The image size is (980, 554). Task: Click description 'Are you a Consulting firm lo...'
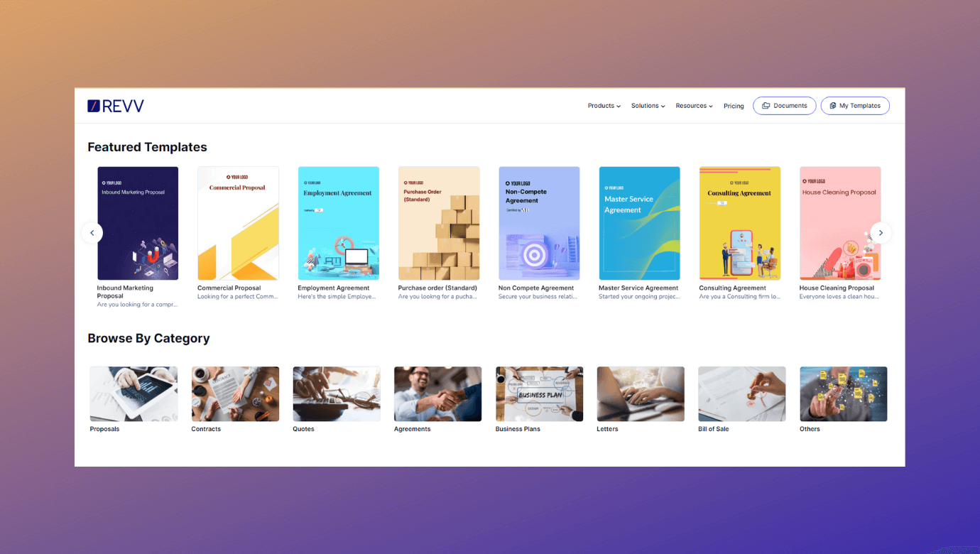pyautogui.click(x=739, y=297)
